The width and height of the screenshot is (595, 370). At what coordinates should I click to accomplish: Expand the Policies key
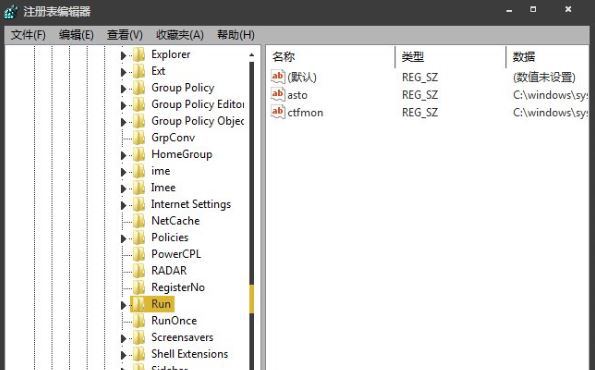tap(123, 239)
